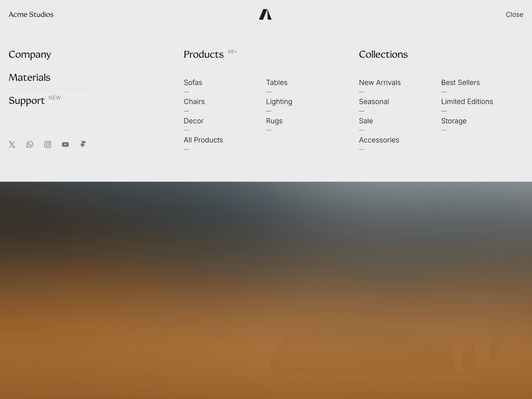View All Products link

tap(203, 140)
